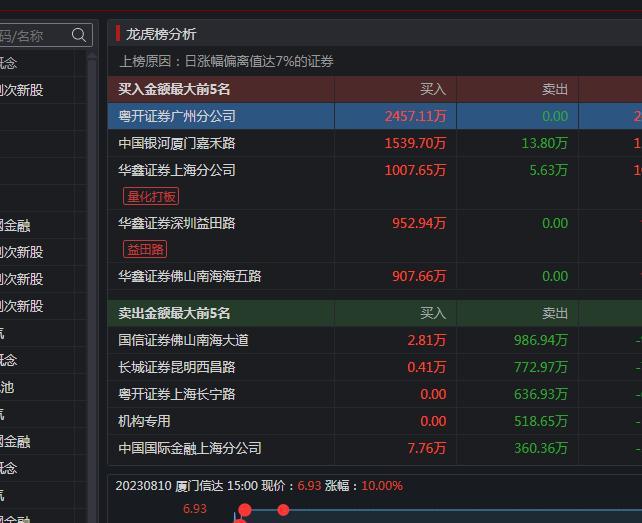Click buy amount 1539.70万

[415, 143]
